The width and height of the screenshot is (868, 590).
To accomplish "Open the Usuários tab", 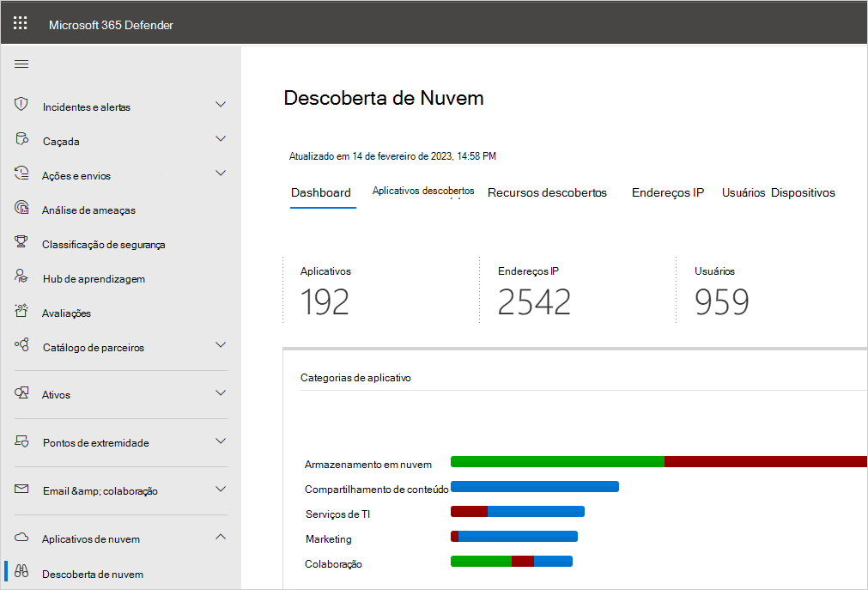I will click(743, 192).
